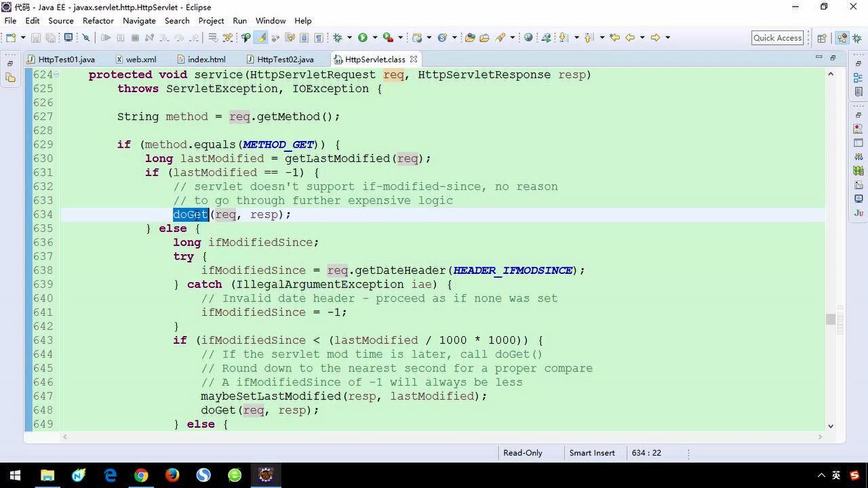Toggle the Java EE perspective button

tap(842, 38)
